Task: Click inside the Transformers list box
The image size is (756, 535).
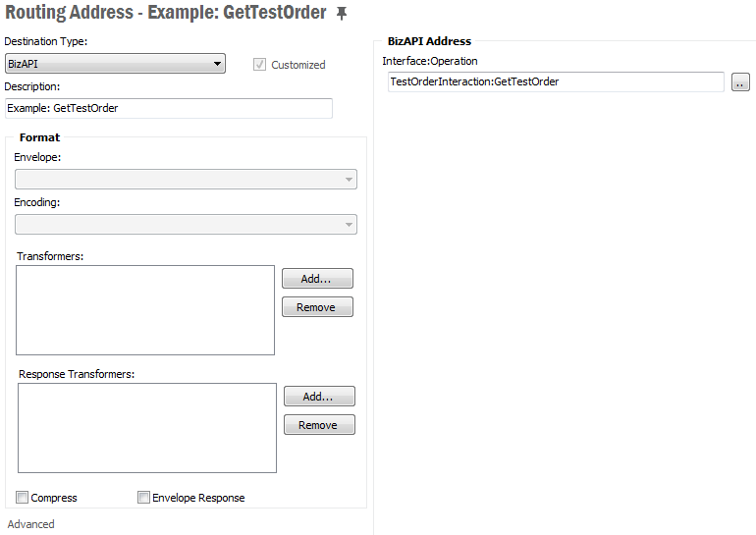Action: coord(145,309)
